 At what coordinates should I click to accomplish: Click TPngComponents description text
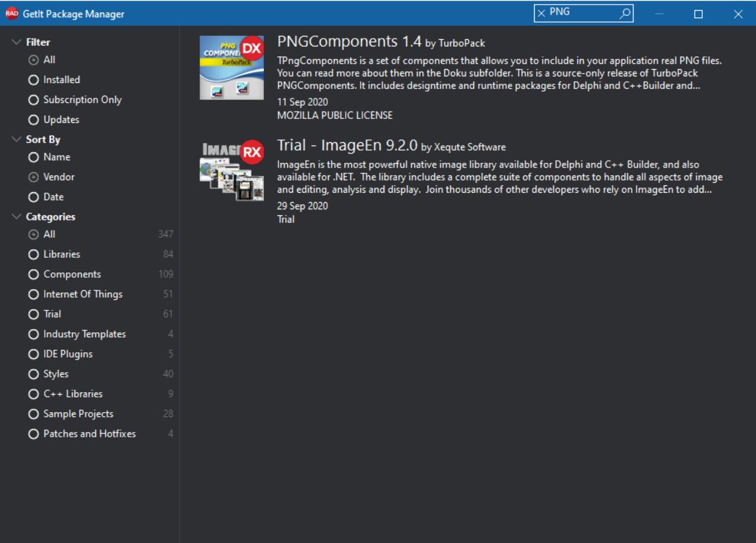(499, 73)
